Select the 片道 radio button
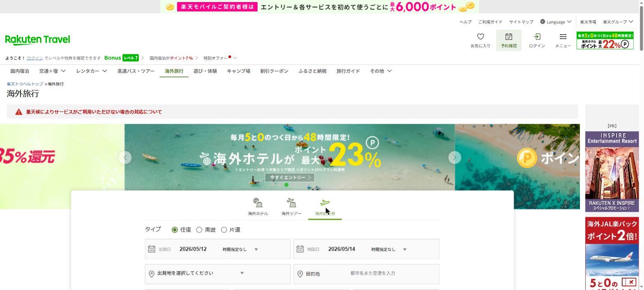The height and width of the screenshot is (290, 644). [x=224, y=230]
